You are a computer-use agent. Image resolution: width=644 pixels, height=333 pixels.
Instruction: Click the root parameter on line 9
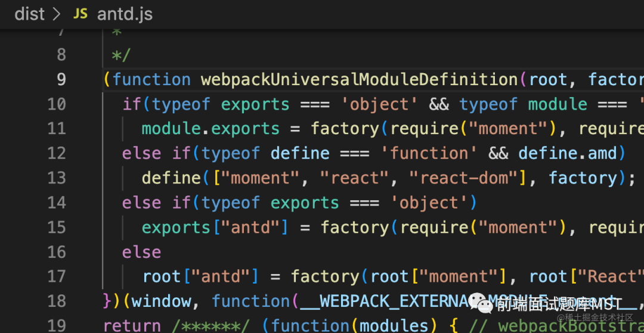pos(549,79)
